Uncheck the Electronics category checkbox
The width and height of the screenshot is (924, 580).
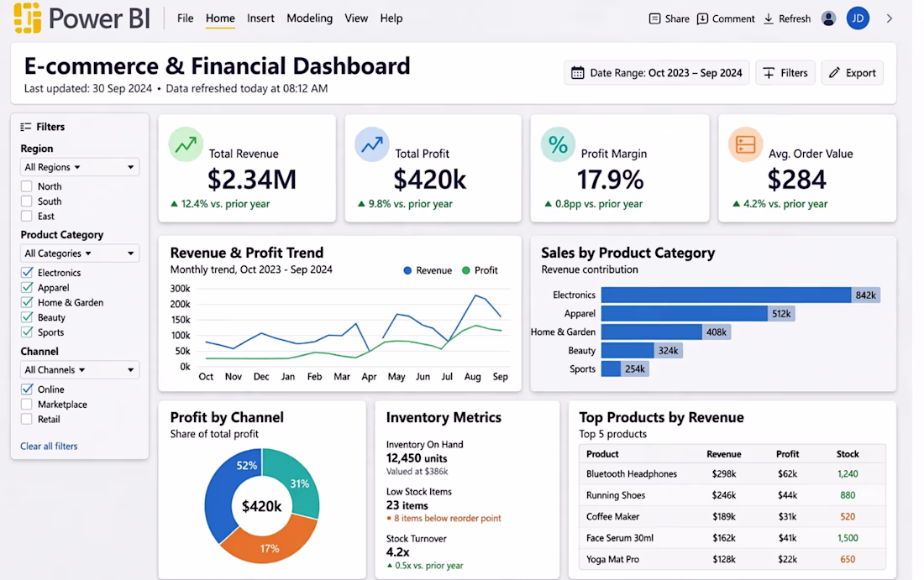pyautogui.click(x=27, y=273)
